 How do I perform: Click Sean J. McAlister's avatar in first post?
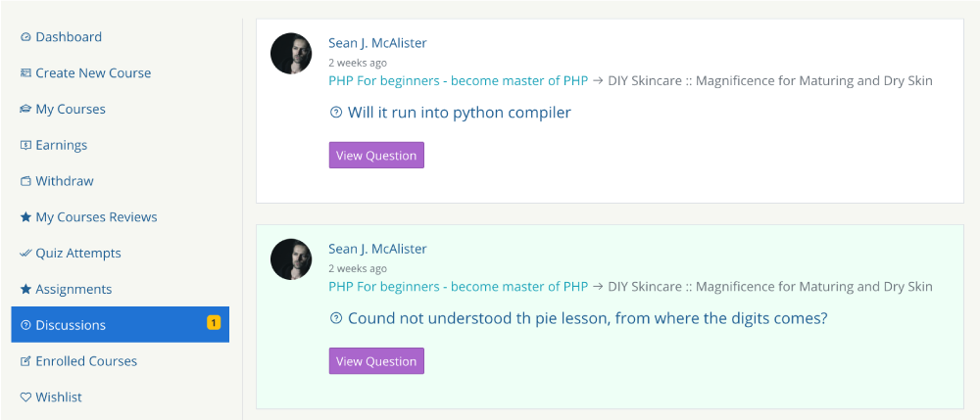pos(291,54)
